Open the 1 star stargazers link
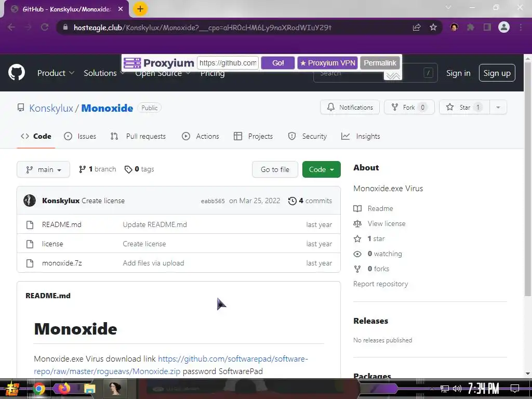This screenshot has width=532, height=399. 369,238
